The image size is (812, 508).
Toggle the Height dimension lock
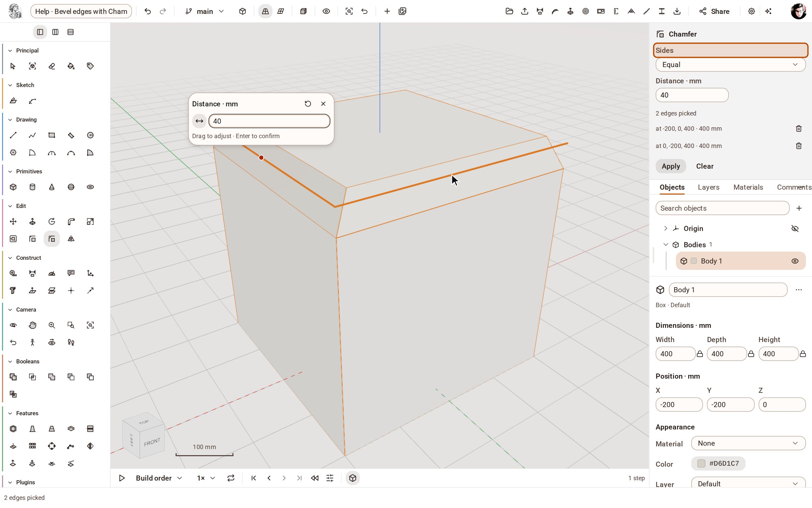[x=803, y=354]
